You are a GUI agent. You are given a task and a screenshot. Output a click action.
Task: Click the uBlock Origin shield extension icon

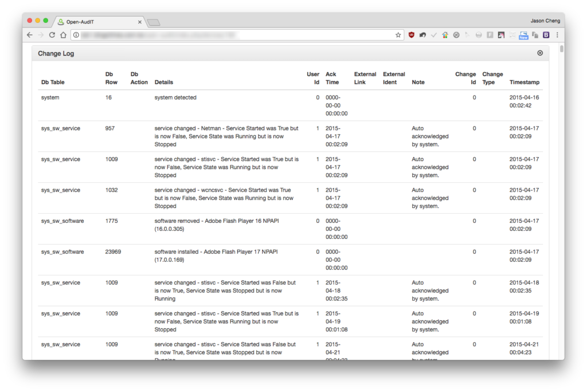pyautogui.click(x=412, y=35)
